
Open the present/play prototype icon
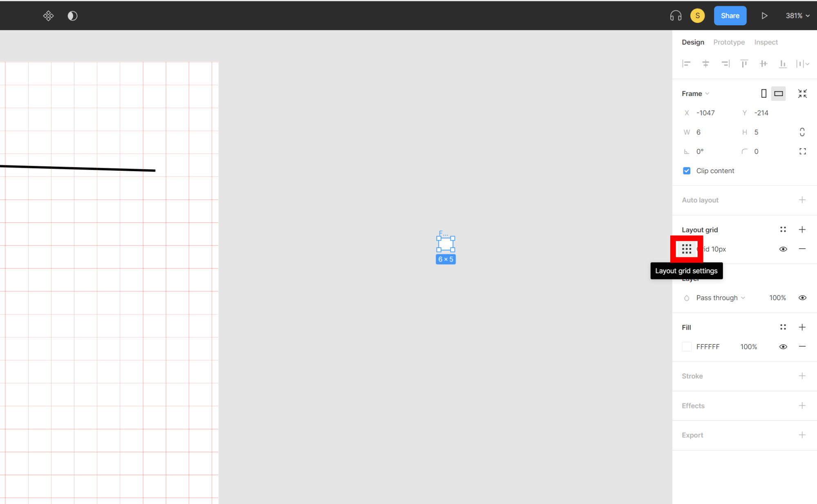point(764,16)
